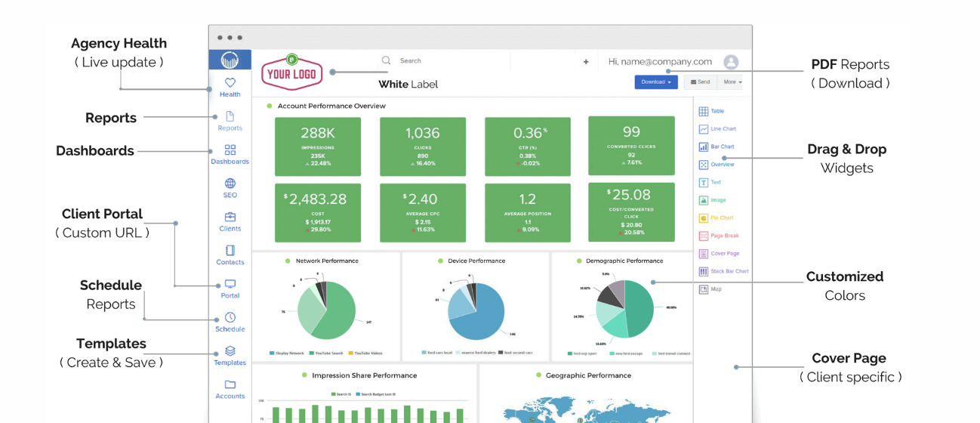Open the Portal monitor icon
Image resolution: width=980 pixels, height=423 pixels.
coord(230,289)
